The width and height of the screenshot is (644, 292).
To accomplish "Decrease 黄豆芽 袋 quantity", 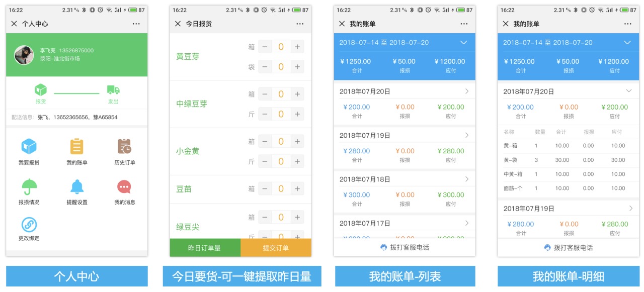I will coord(265,66).
